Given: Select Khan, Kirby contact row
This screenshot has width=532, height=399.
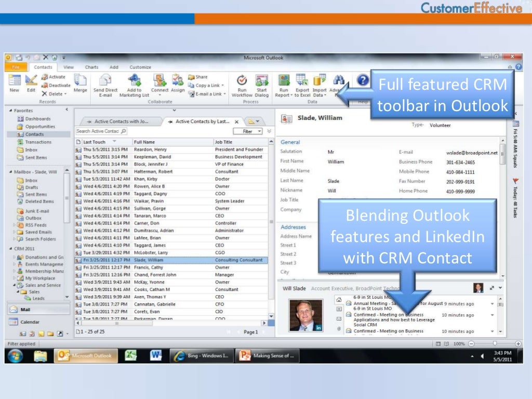Looking at the screenshot, I should coord(171,179).
